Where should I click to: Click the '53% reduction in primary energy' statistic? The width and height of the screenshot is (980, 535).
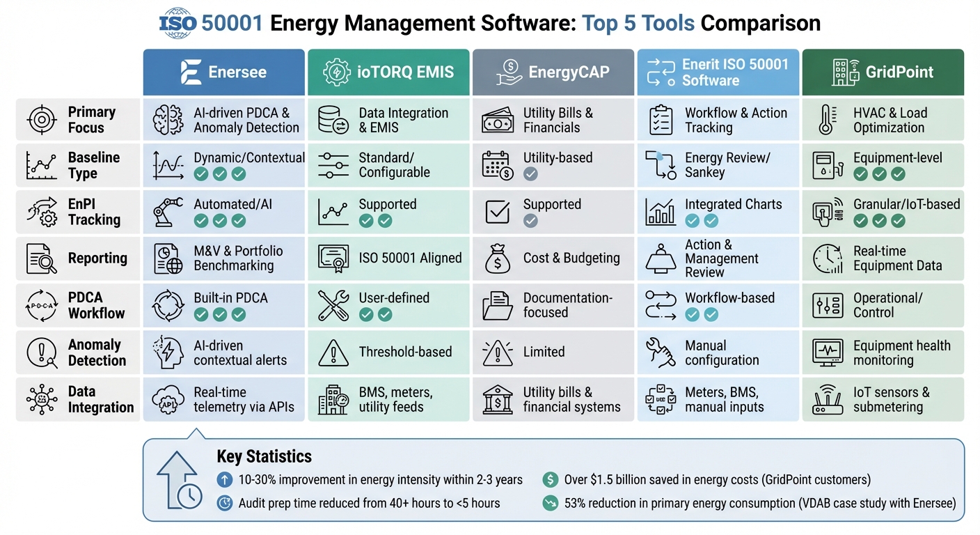(x=760, y=503)
